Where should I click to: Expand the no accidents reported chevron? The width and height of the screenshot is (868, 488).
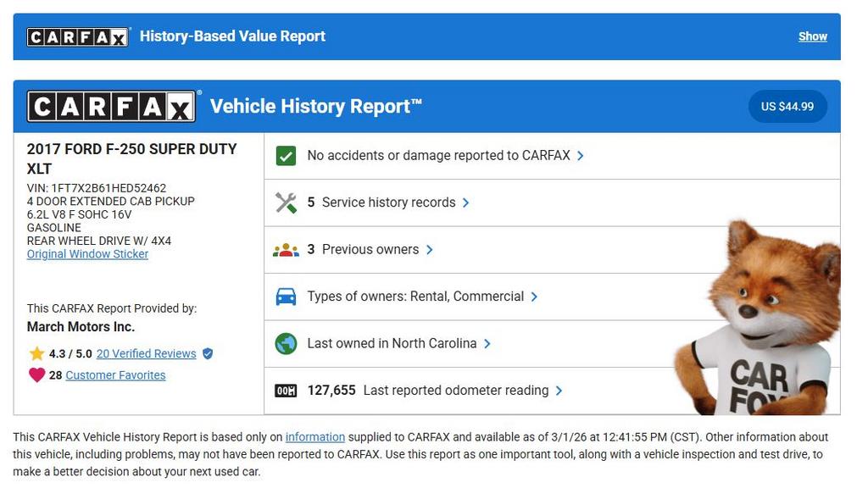click(x=581, y=156)
